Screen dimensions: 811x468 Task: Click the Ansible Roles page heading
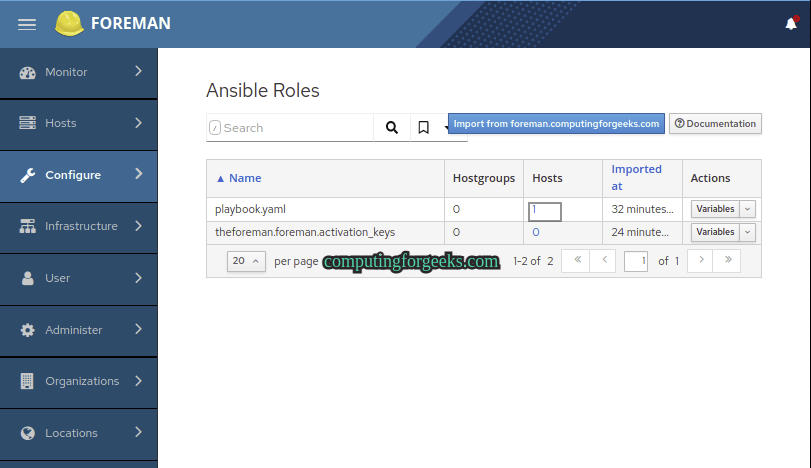point(263,90)
